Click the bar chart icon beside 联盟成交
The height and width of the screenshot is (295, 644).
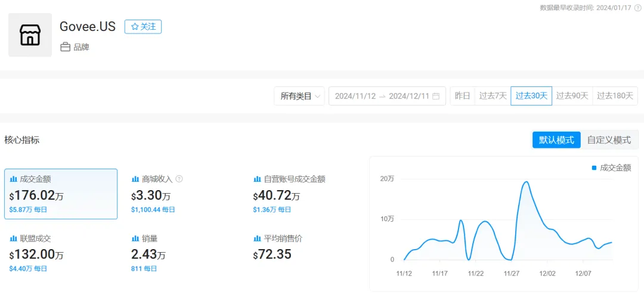click(x=13, y=239)
